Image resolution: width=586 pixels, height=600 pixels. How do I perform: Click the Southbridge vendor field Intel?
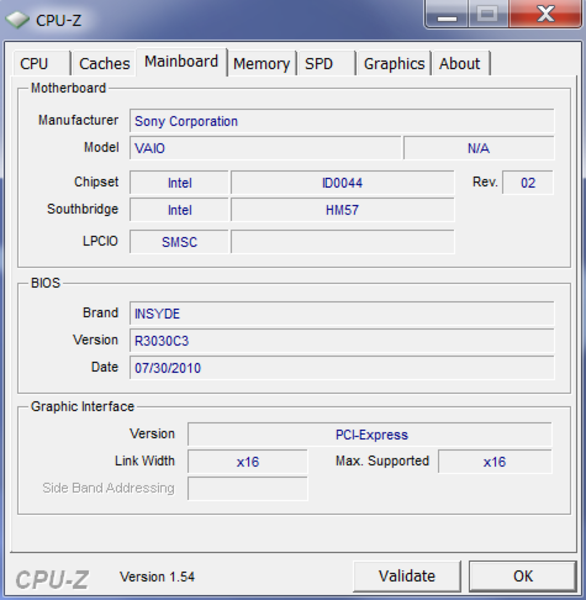179,210
